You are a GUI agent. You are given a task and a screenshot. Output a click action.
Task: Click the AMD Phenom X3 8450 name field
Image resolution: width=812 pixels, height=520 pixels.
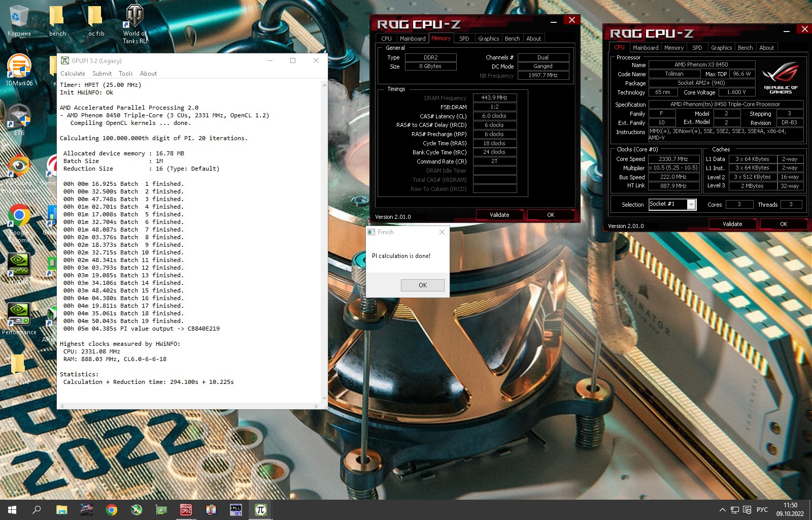[701, 64]
